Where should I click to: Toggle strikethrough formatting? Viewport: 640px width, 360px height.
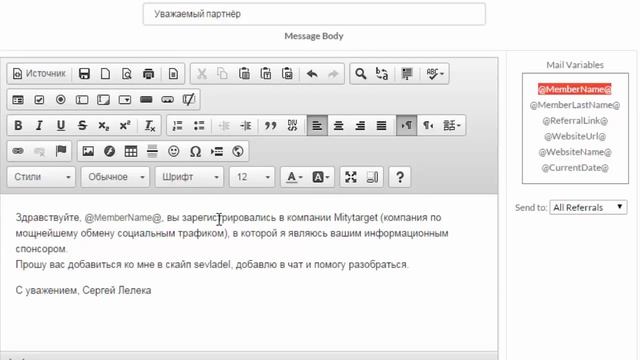(82, 126)
